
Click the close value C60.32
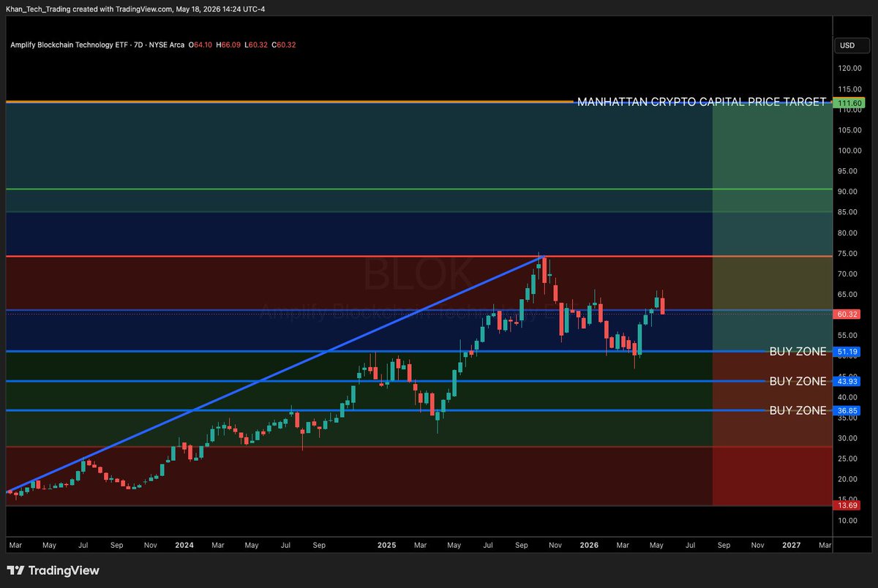coord(283,45)
